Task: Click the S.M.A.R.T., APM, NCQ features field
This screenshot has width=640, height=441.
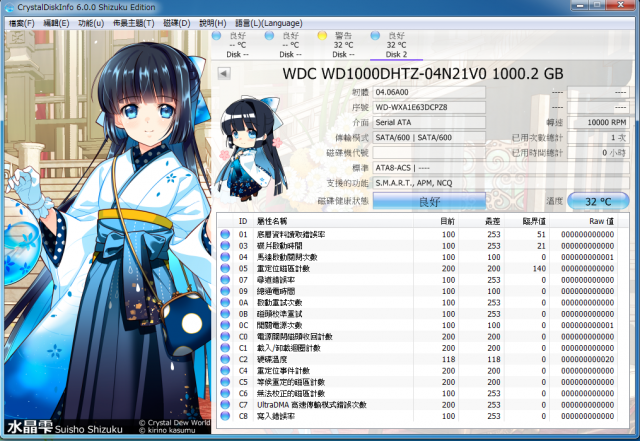Action: pyautogui.click(x=501, y=183)
